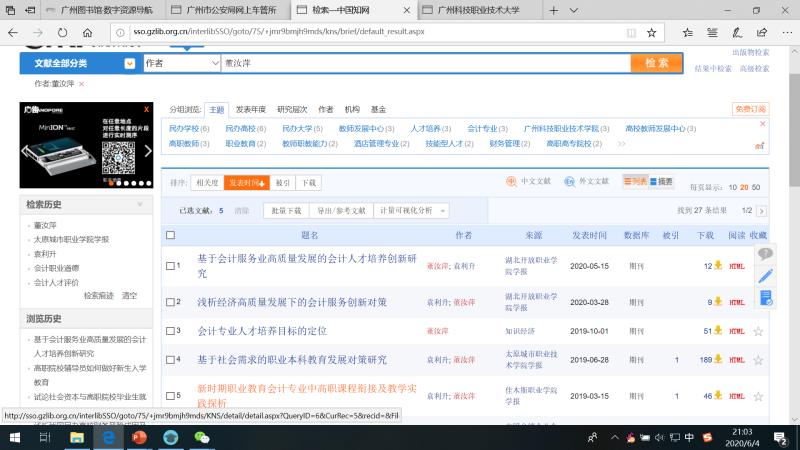This screenshot has width=800, height=450.
Task: Check the box for result 1
Action: (170, 266)
